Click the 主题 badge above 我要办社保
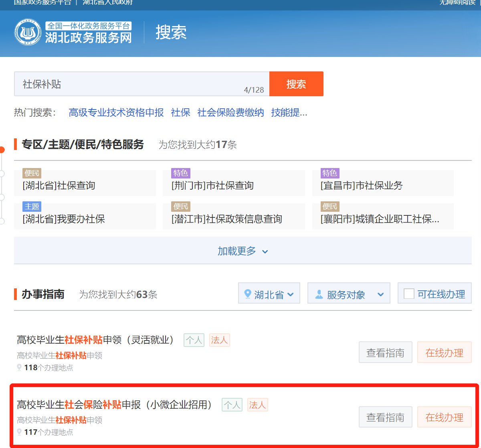Screen dimensions: 481x448 pos(32,207)
